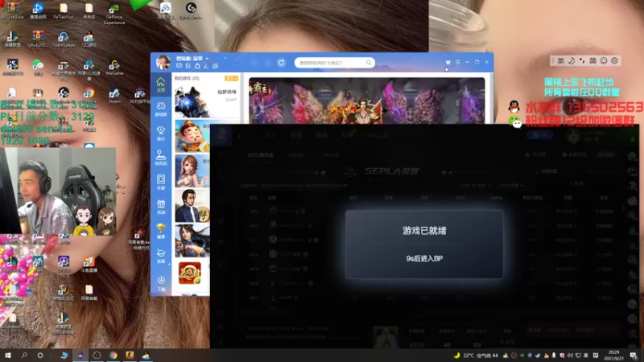This screenshot has height=362, width=644.
Task: Open the CPU-Z desktop shortcut
Action: click(64, 267)
